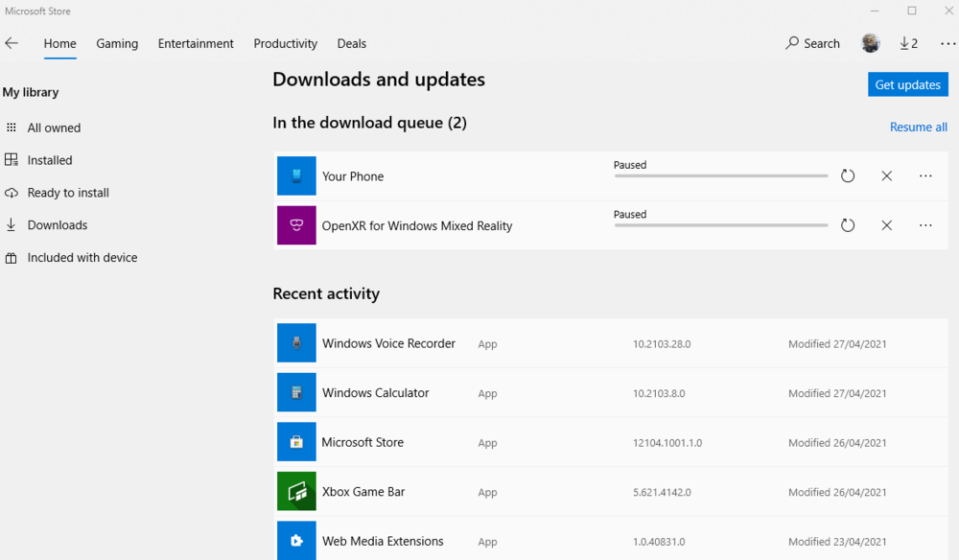959x560 pixels.
Task: Open more options for OpenXR download
Action: point(925,225)
